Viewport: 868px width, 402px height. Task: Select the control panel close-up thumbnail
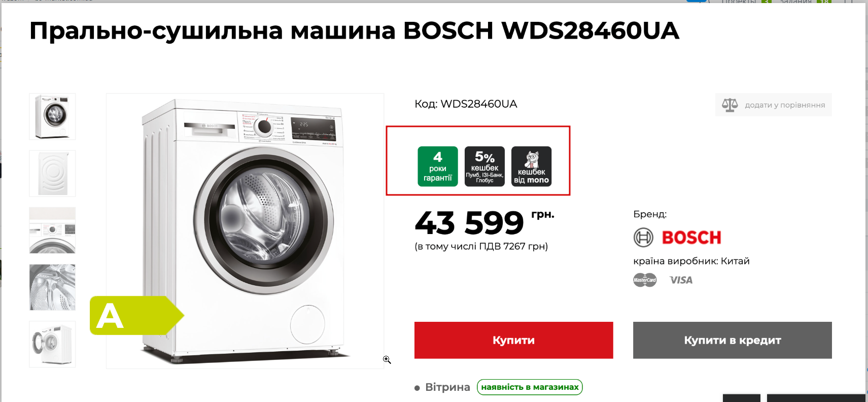[52, 230]
